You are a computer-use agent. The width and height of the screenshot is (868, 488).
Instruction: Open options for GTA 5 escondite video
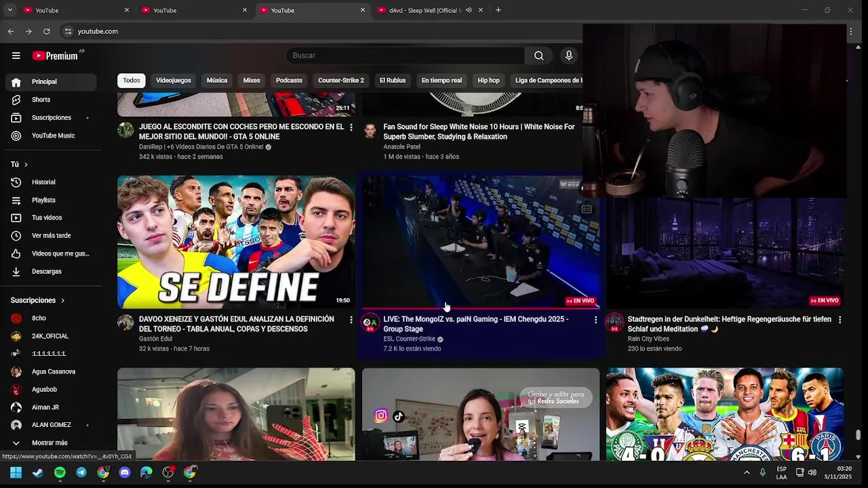tap(351, 127)
